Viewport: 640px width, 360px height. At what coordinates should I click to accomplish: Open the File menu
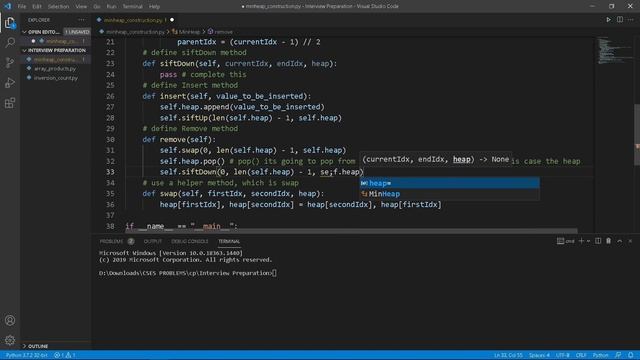tap(22, 7)
